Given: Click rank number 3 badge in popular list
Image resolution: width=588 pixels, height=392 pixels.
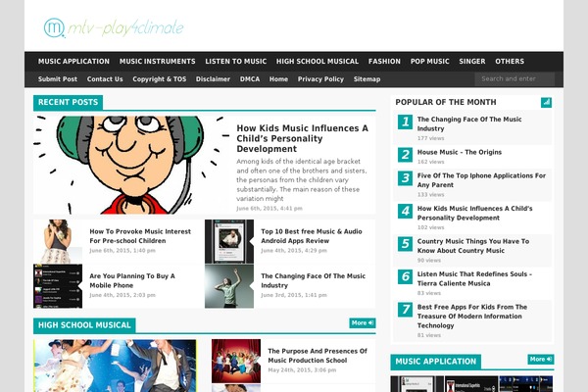Looking at the screenshot, I should pyautogui.click(x=405, y=178).
